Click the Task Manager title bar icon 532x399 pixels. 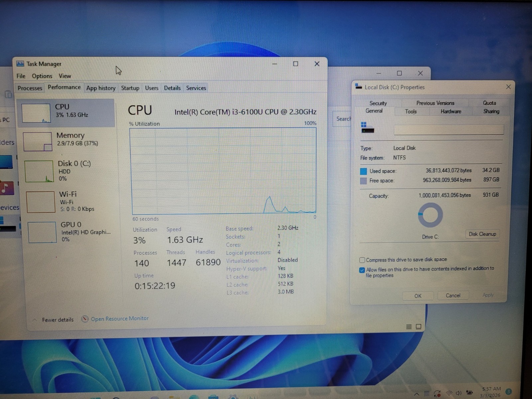pyautogui.click(x=20, y=64)
